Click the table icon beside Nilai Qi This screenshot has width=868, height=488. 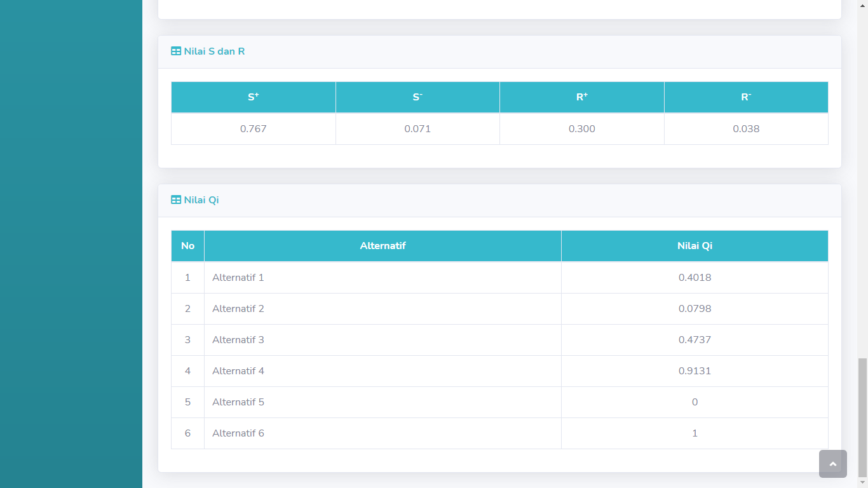[x=176, y=200]
